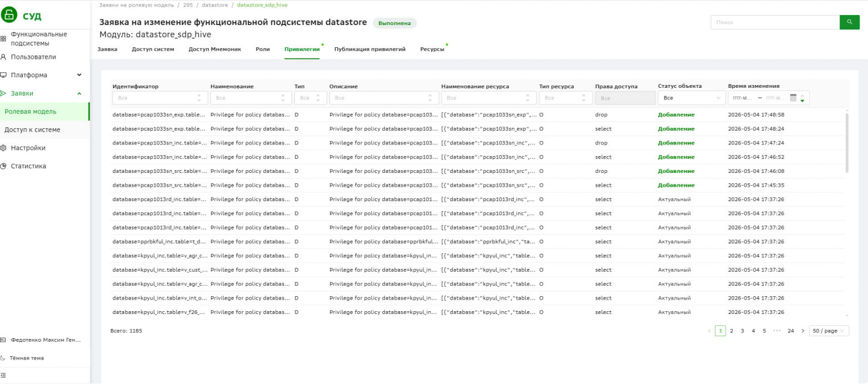Toggle Тёмная тема dark mode
The image size is (868, 384).
coord(26,358)
